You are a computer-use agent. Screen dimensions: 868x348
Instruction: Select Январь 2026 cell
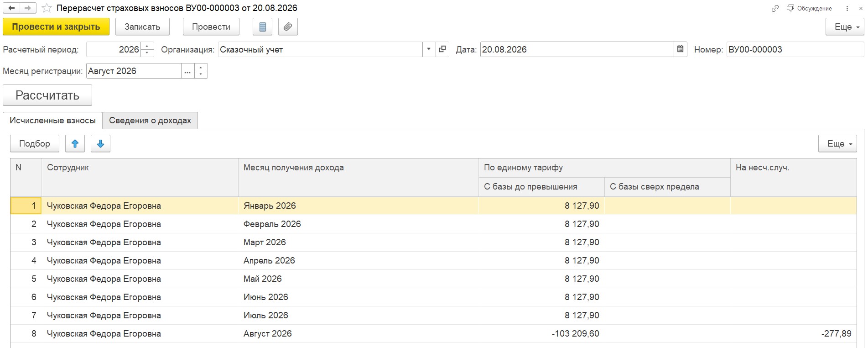pyautogui.click(x=359, y=206)
